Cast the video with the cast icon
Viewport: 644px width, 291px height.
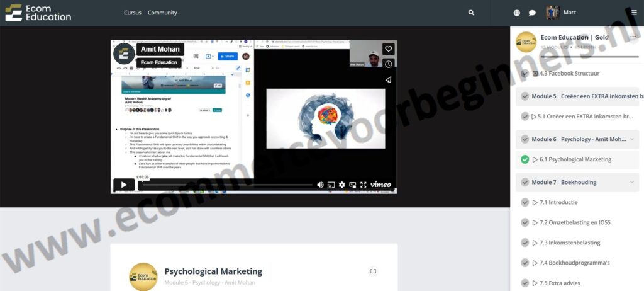tap(331, 185)
